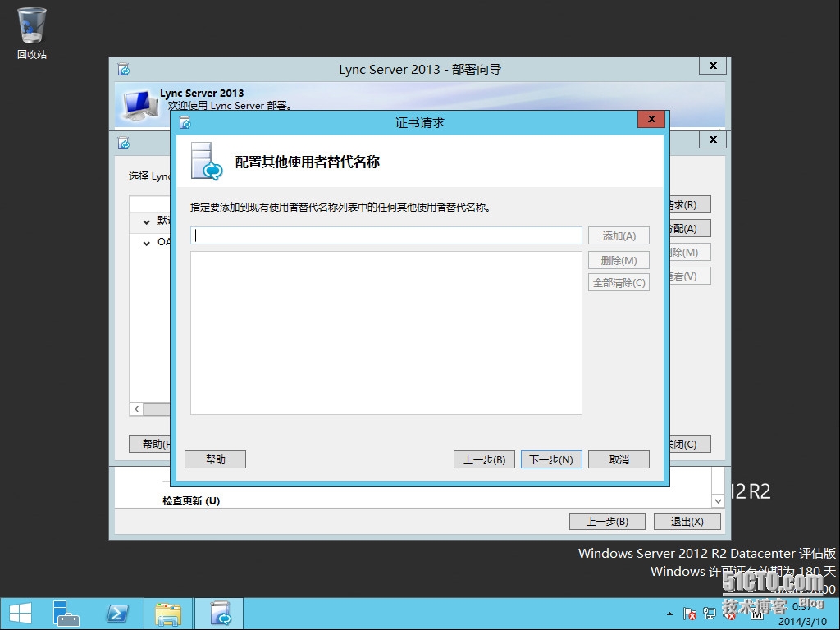The image size is (840, 630).
Task: Select the Lync deployment wizard taskbar icon
Action: coord(220,614)
